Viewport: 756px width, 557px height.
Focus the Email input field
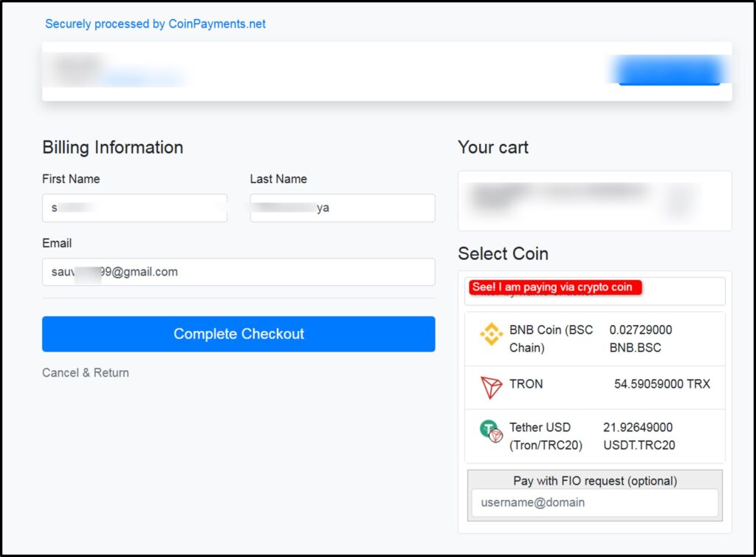pyautogui.click(x=238, y=272)
